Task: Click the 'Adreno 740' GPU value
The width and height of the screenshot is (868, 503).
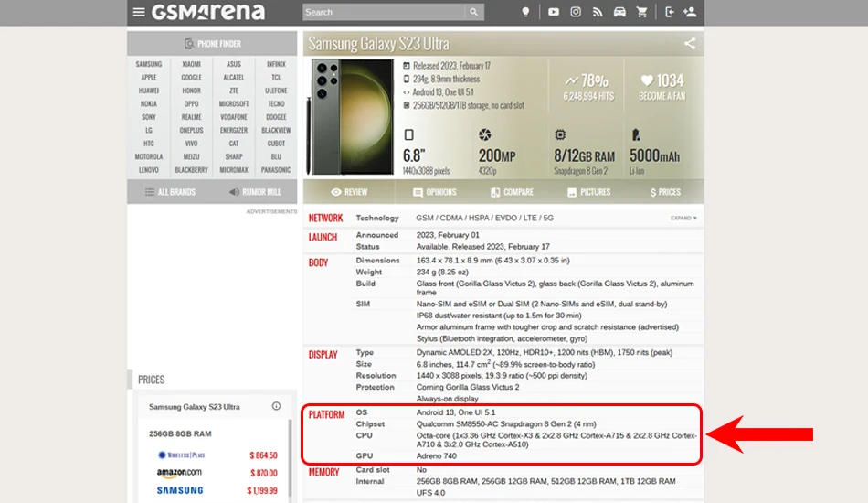Action: [x=436, y=456]
